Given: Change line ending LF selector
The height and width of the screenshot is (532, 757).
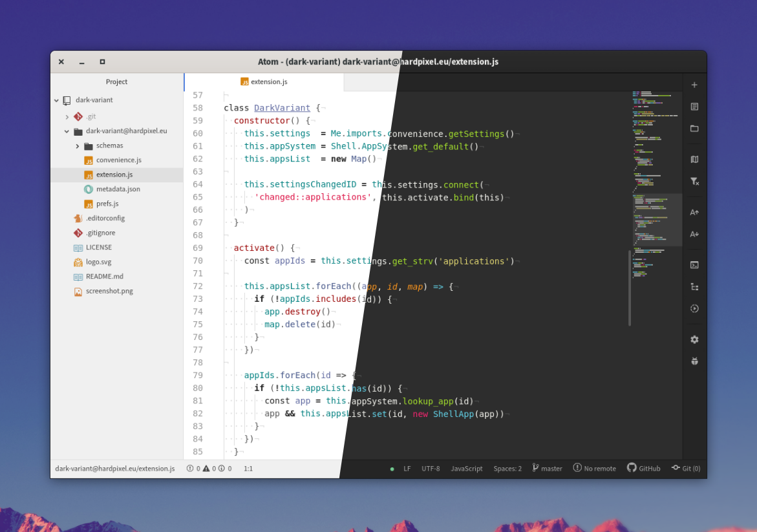Looking at the screenshot, I should tap(407, 468).
